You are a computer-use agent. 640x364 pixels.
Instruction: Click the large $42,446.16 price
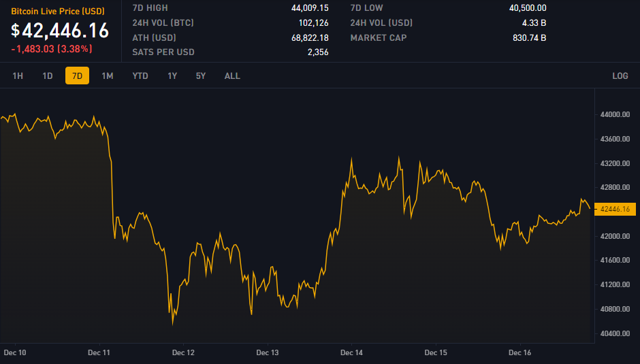click(x=60, y=30)
